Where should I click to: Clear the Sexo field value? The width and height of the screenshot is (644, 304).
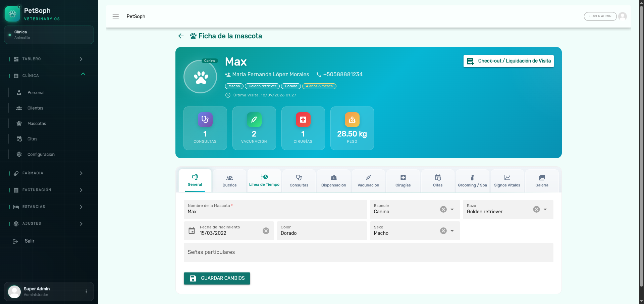(x=443, y=231)
